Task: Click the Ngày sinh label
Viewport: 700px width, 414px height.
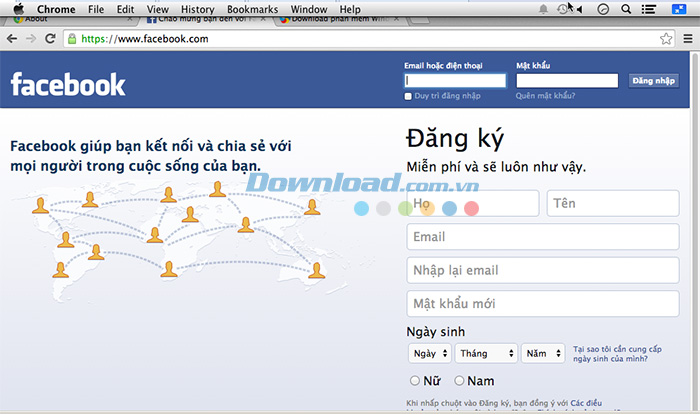Action: point(435,332)
